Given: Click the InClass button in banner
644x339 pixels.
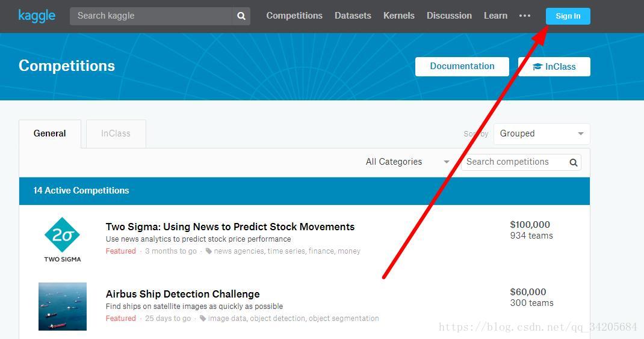Looking at the screenshot, I should coord(554,67).
